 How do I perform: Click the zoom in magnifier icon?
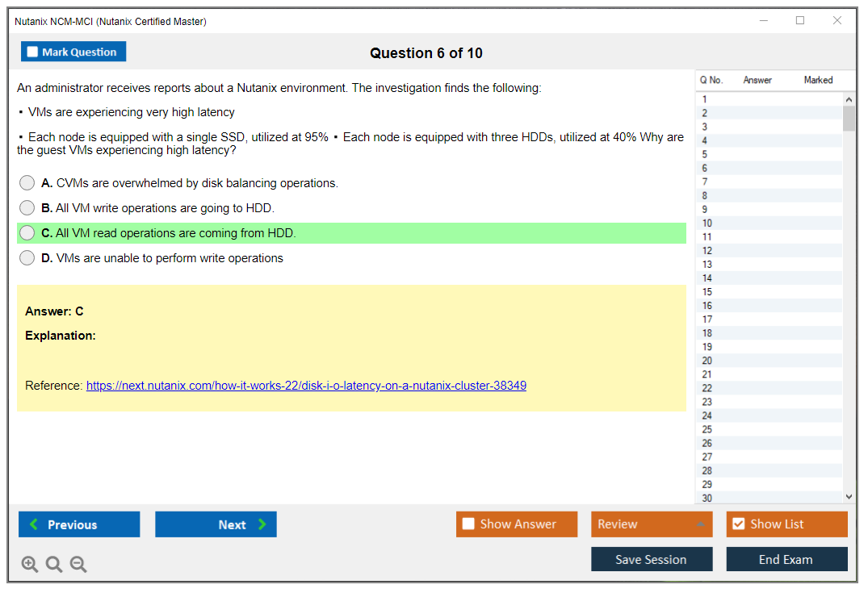[30, 565]
